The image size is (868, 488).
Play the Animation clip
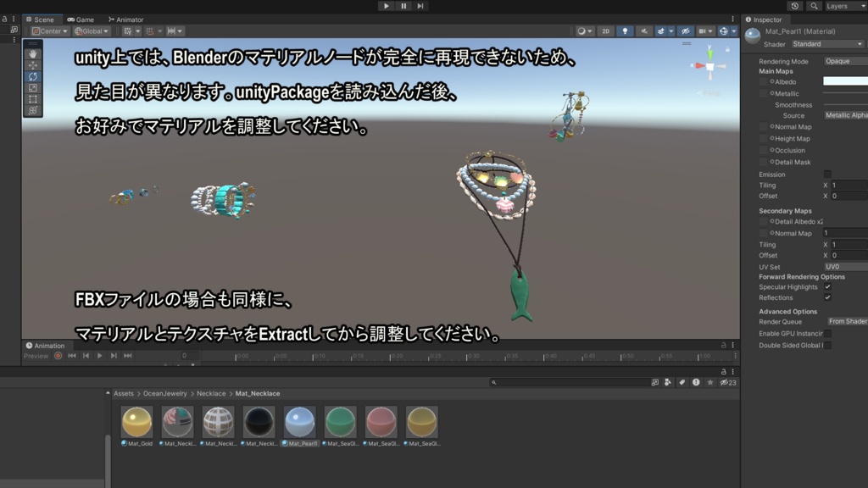pyautogui.click(x=100, y=356)
